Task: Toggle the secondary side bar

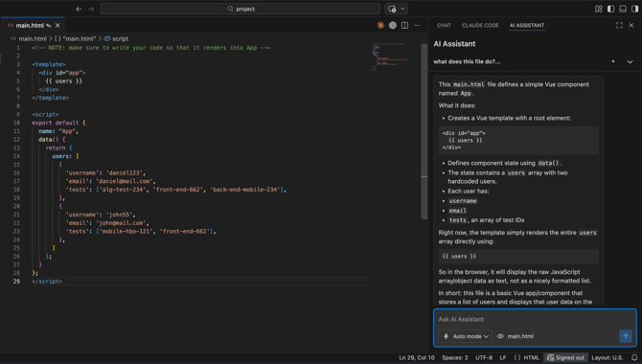Action: pos(634,9)
